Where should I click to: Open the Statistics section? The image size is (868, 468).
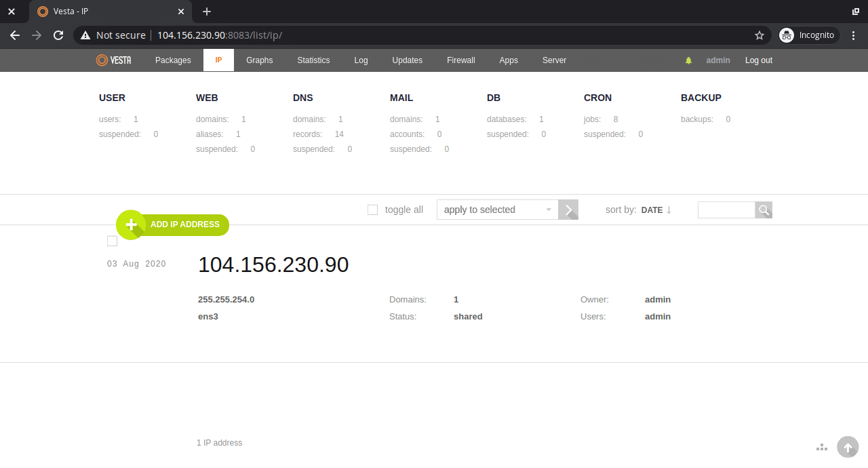313,60
